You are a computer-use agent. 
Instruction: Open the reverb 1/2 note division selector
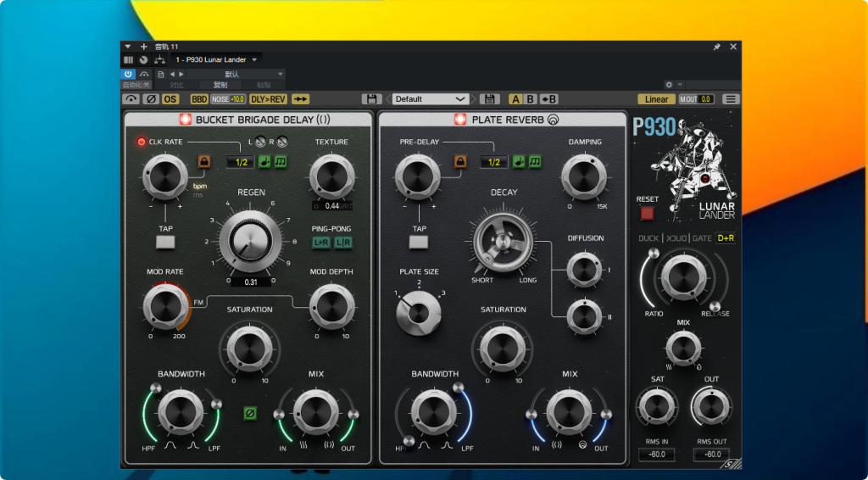(x=494, y=162)
